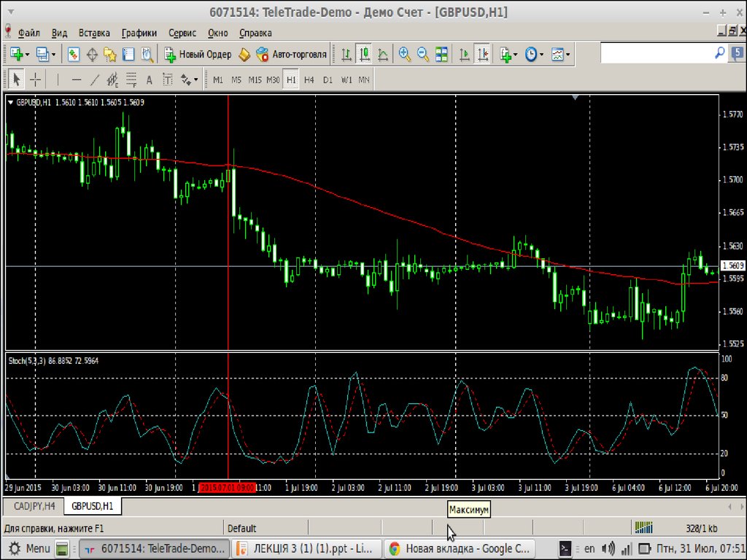Activate the arrow cursor mode
747x560 pixels.
(16, 79)
